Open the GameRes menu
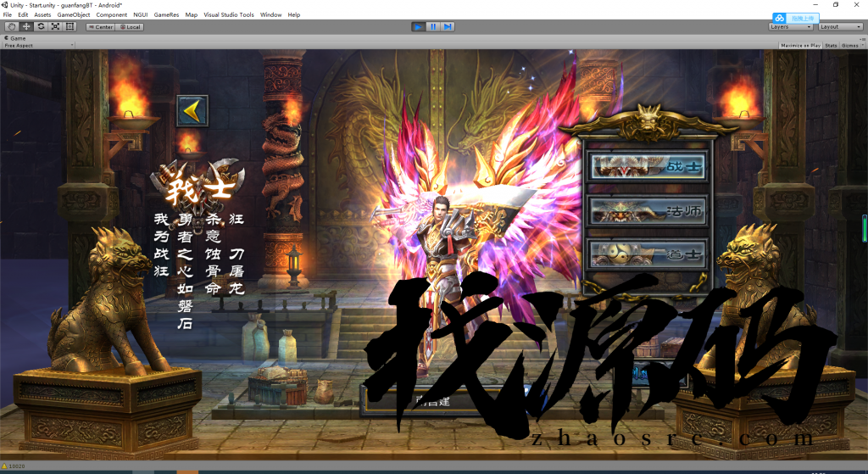 [166, 15]
